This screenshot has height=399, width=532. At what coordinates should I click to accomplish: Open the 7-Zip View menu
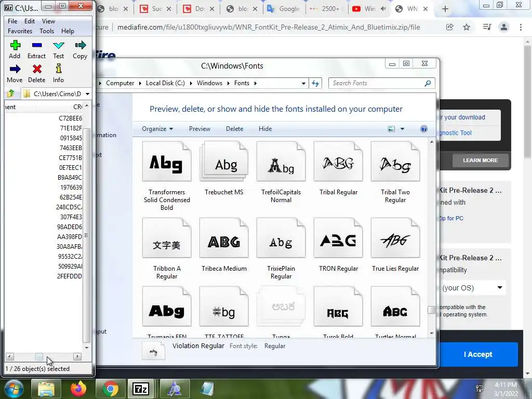48,21
